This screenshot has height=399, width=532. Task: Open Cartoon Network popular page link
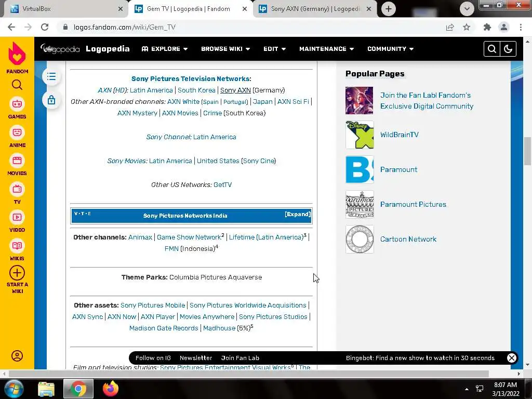click(x=408, y=239)
